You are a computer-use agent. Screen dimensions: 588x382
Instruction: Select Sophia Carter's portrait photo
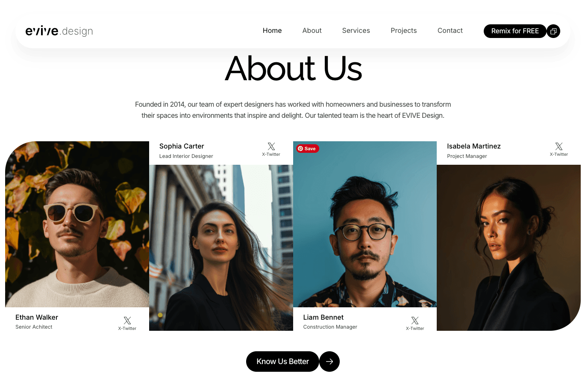[x=221, y=248]
